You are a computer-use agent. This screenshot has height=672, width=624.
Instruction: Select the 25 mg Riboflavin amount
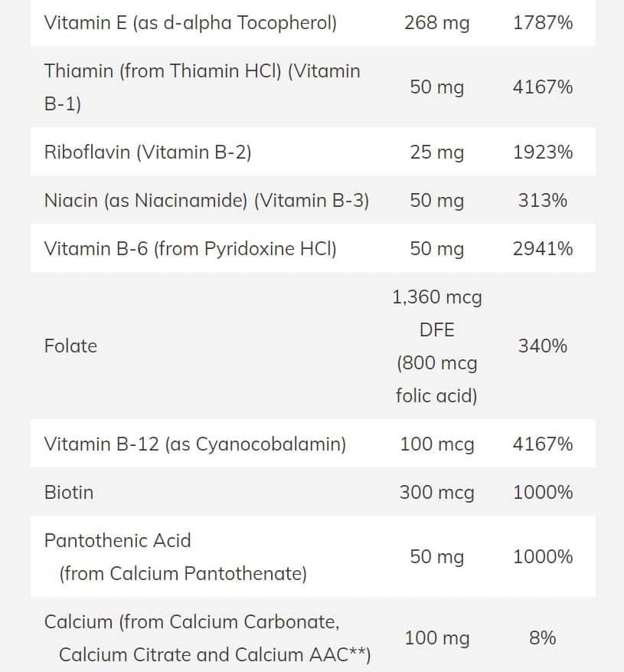(436, 152)
